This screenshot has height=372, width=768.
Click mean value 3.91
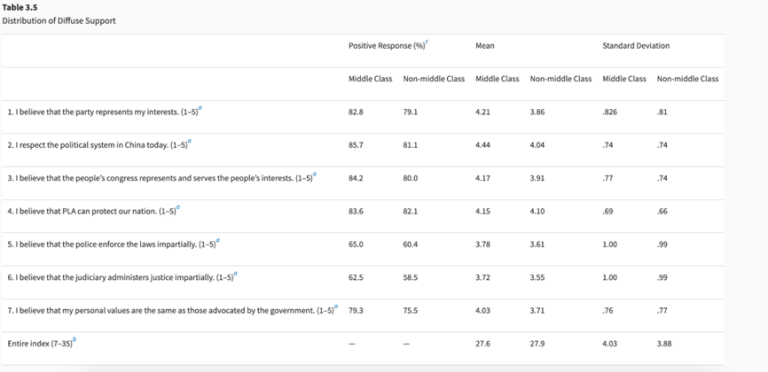(x=537, y=178)
